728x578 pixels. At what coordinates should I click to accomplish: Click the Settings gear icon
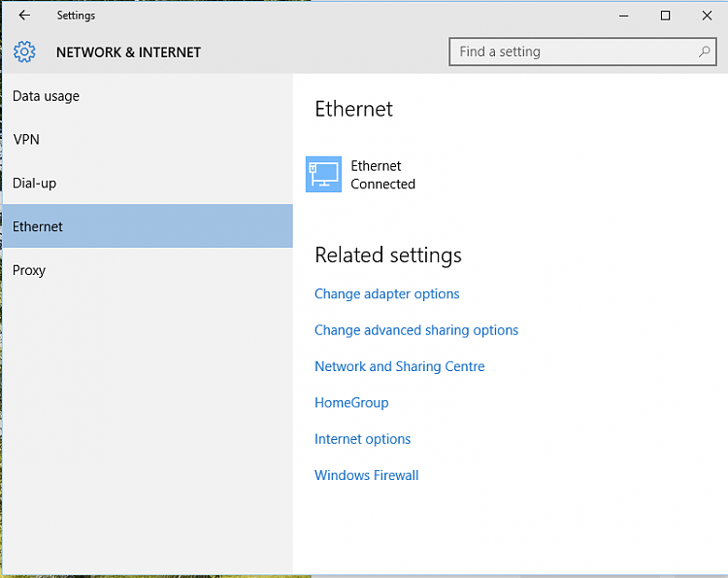[24, 51]
